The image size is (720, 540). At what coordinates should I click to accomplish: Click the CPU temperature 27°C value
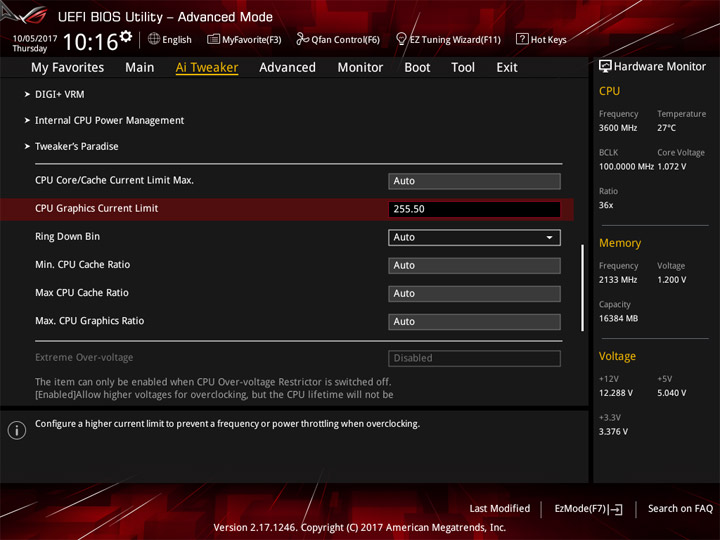(x=666, y=128)
